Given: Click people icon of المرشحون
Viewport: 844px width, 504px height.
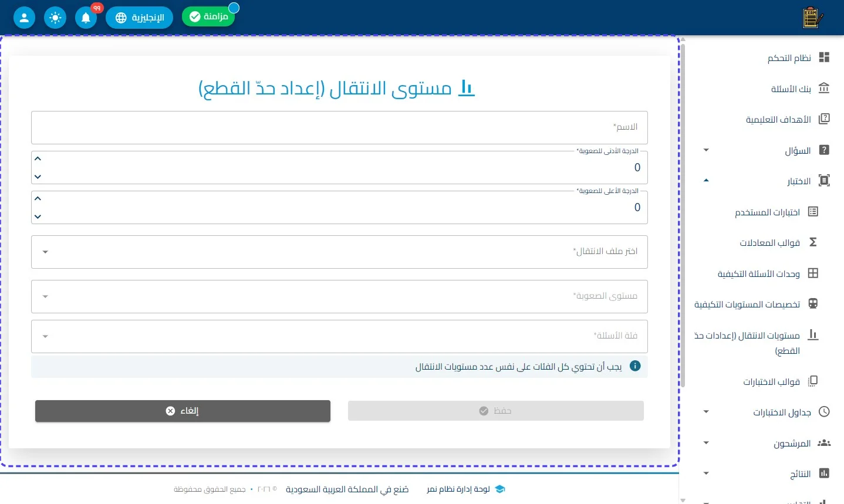Looking at the screenshot, I should [x=824, y=443].
